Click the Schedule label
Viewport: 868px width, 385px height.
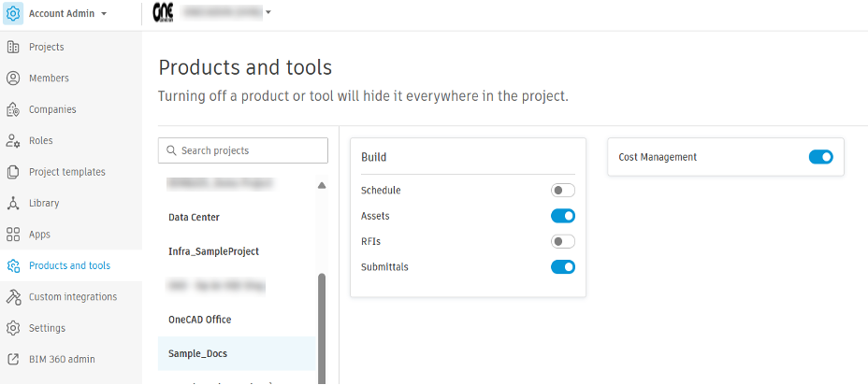(381, 191)
